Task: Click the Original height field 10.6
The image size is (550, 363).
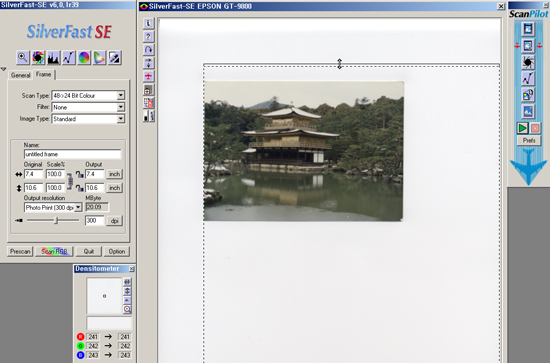Action: (34, 188)
